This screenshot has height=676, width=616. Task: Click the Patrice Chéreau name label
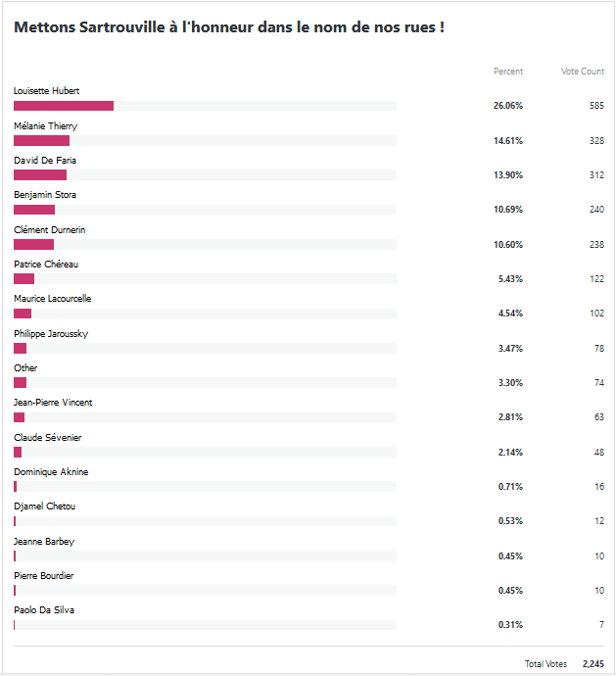coord(46,265)
